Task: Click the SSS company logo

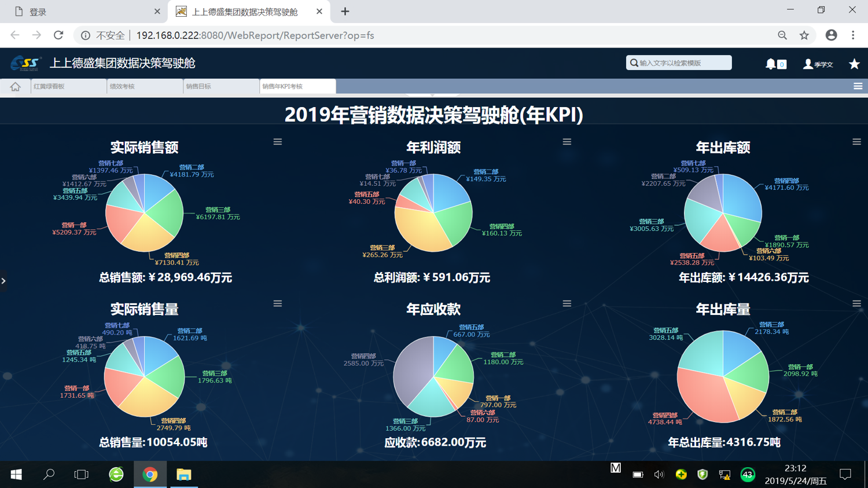Action: click(x=26, y=63)
